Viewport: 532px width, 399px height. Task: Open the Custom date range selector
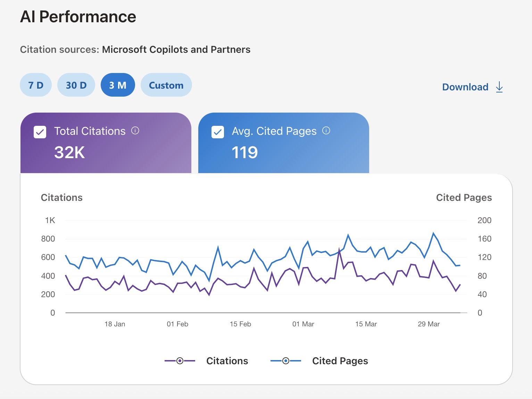point(166,85)
